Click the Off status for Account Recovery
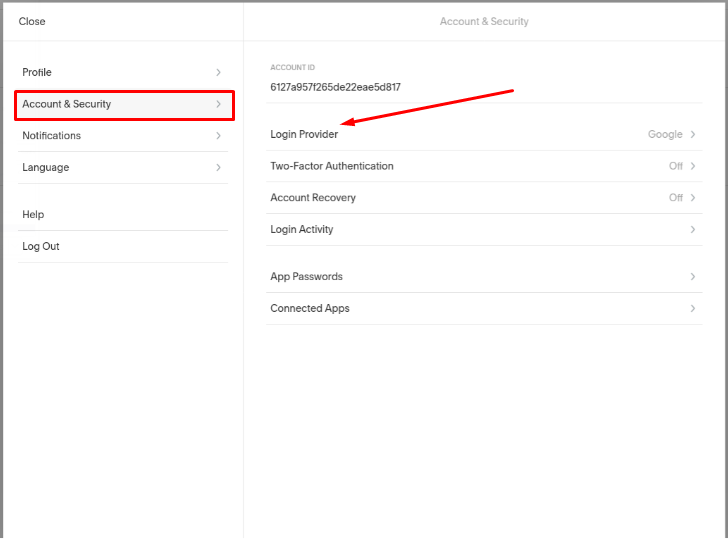This screenshot has height=542, width=728. (x=676, y=198)
